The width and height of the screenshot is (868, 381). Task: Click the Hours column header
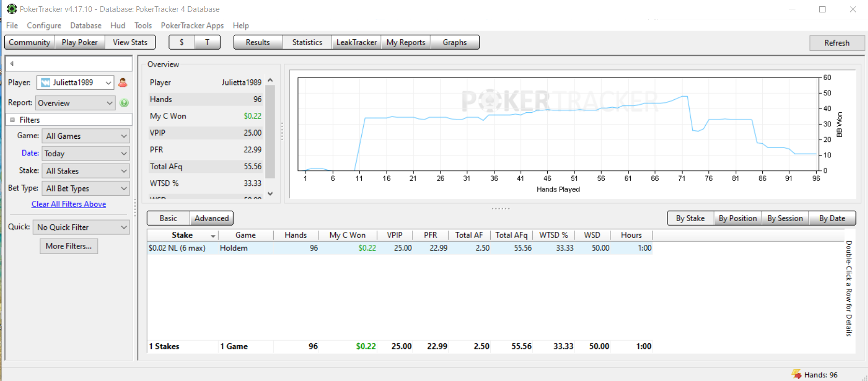[x=631, y=235]
